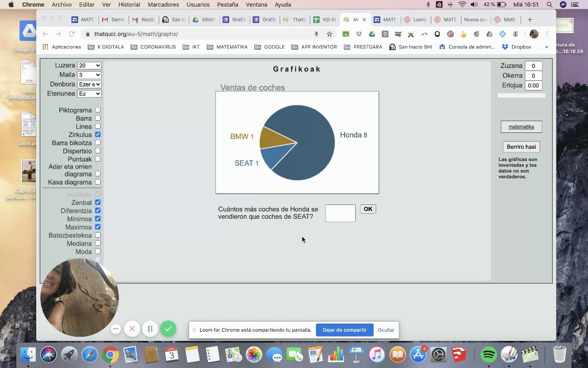Enable the Linea checkbox

point(98,126)
